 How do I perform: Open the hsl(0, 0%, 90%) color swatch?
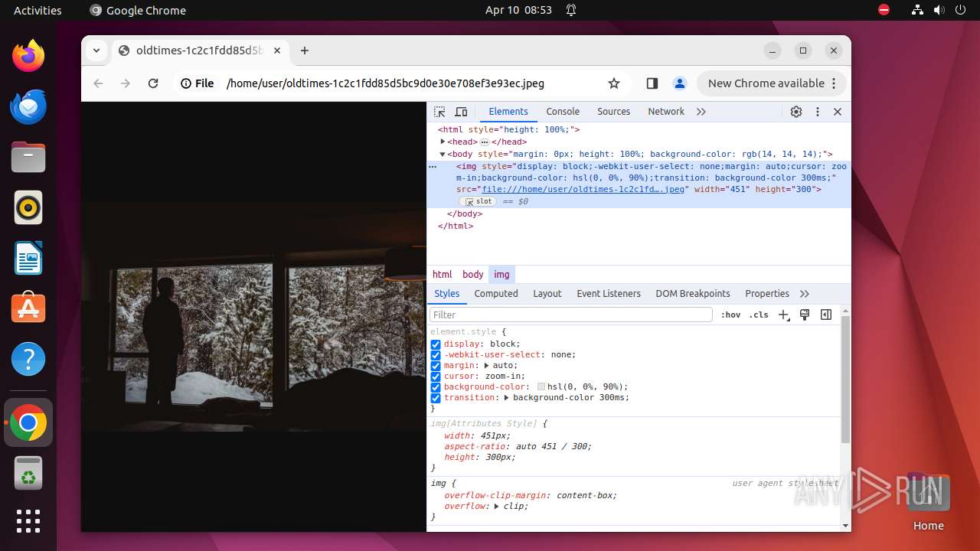pos(541,387)
